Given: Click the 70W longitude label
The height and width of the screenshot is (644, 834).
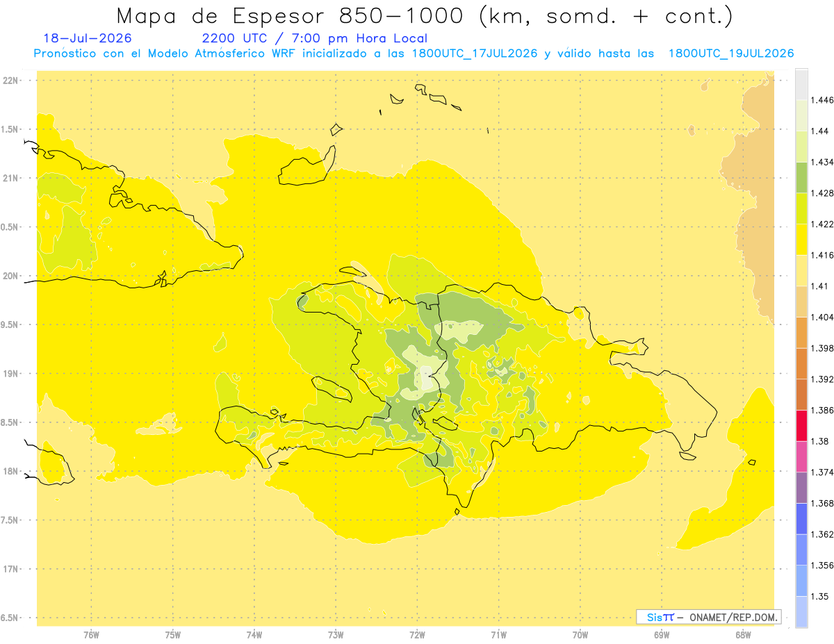Looking at the screenshot, I should (580, 634).
